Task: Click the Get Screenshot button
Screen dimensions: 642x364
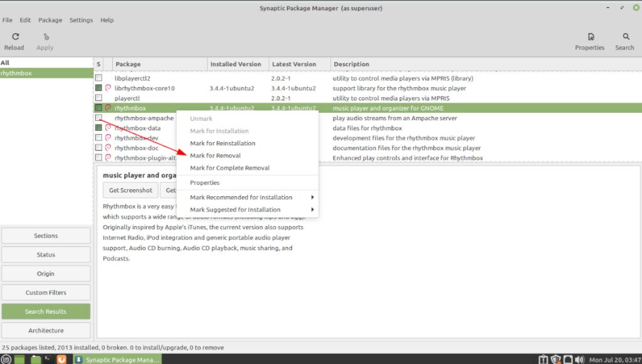Action: tap(130, 190)
